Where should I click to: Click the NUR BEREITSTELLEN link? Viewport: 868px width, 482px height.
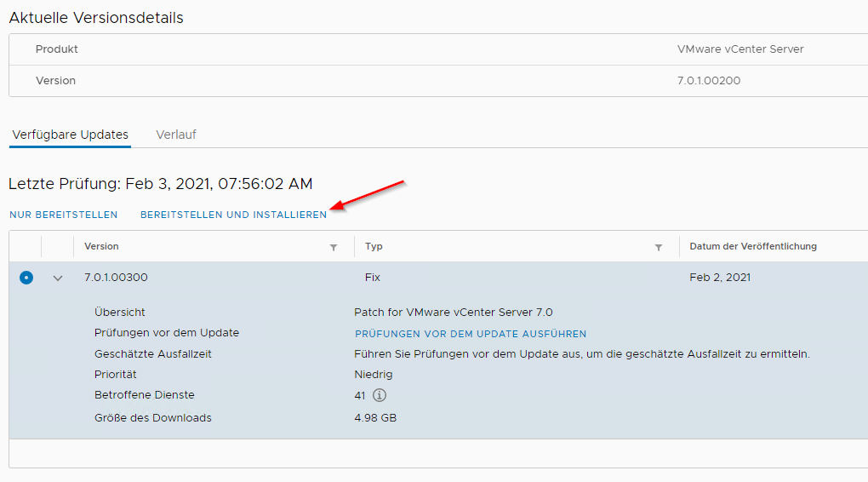[64, 215]
